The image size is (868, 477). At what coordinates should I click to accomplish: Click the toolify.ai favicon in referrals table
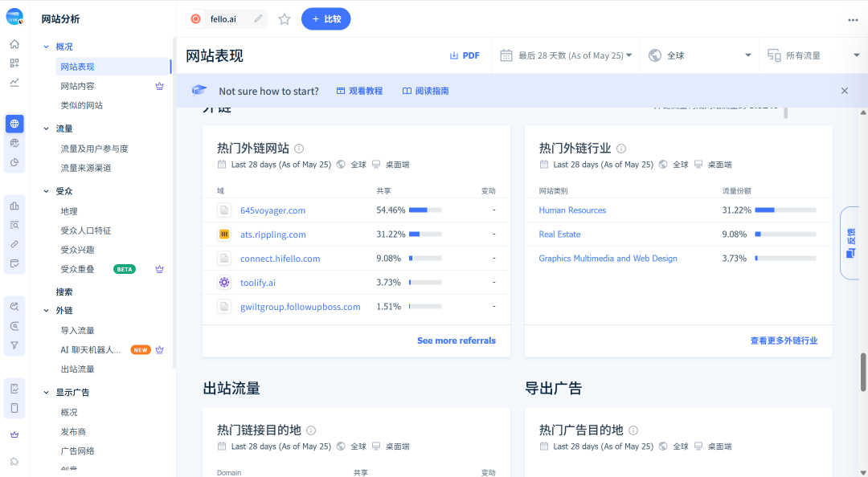(224, 282)
